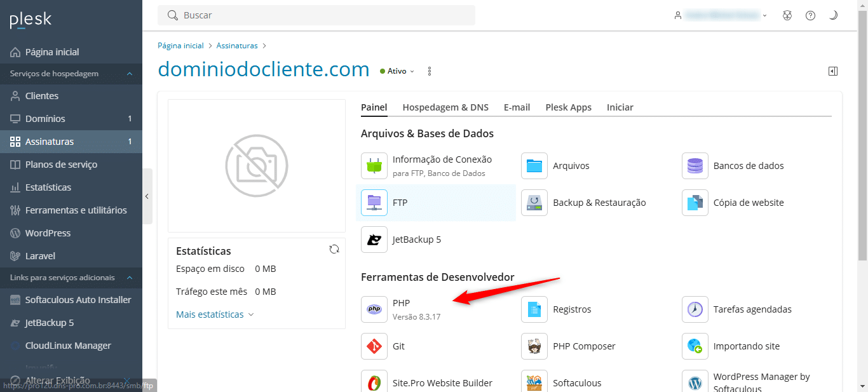The height and width of the screenshot is (392, 868).
Task: Switch to the Iniciar tab
Action: 620,107
